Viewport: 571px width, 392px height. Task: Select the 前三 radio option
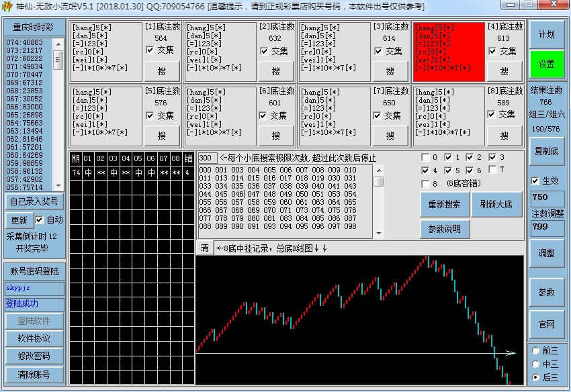pos(535,350)
